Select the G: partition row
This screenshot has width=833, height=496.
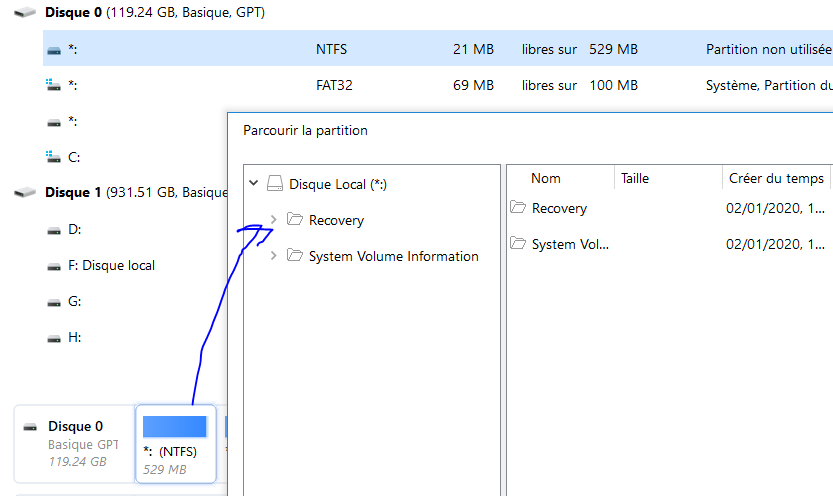pos(75,302)
